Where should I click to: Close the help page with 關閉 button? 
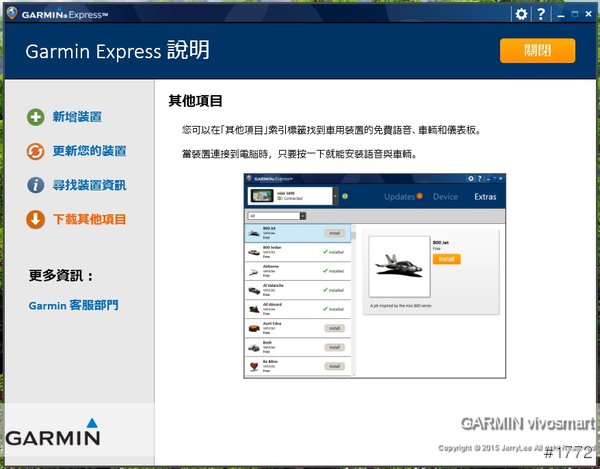click(537, 50)
